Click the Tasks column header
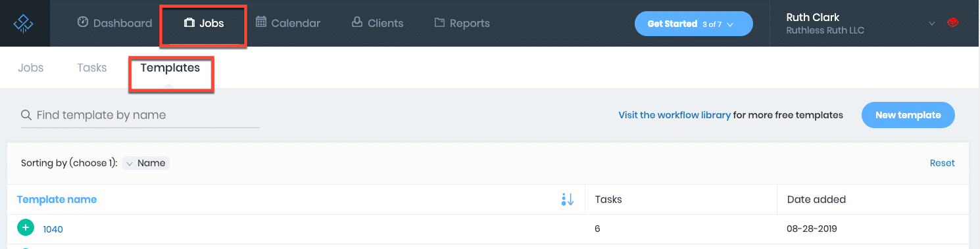This screenshot has height=249, width=980. pos(608,199)
